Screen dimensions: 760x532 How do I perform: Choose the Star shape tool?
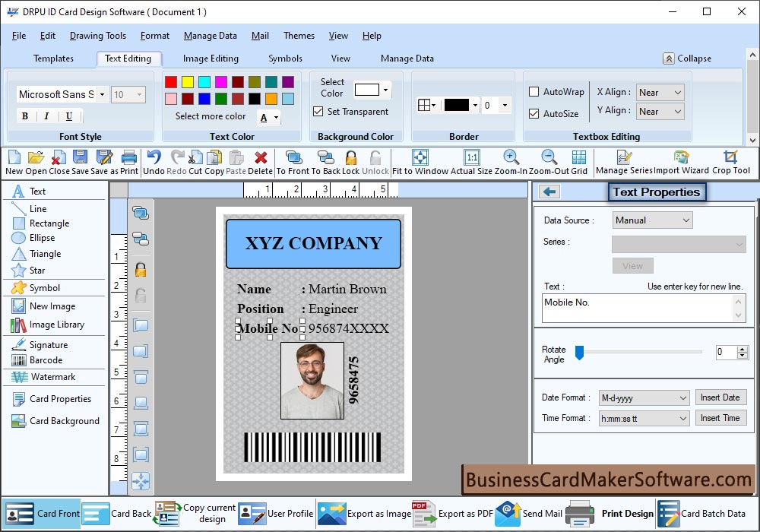coord(29,271)
